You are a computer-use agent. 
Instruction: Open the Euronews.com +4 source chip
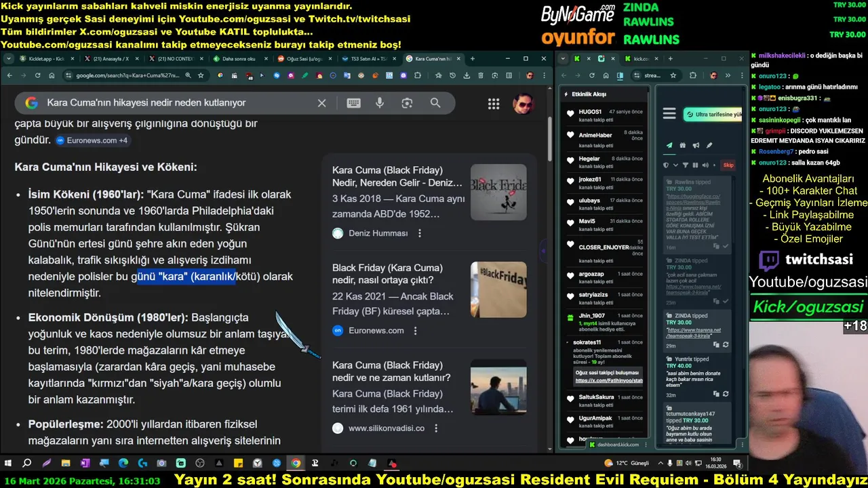pyautogui.click(x=92, y=140)
